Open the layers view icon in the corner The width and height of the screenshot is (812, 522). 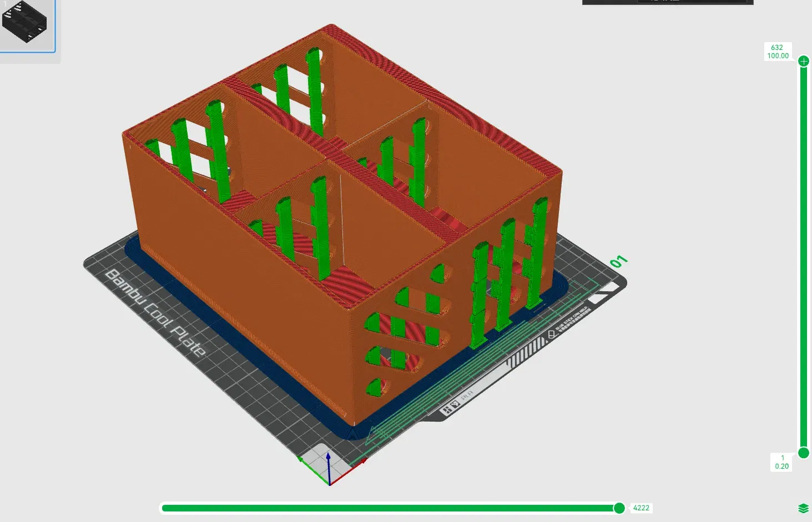coord(803,508)
